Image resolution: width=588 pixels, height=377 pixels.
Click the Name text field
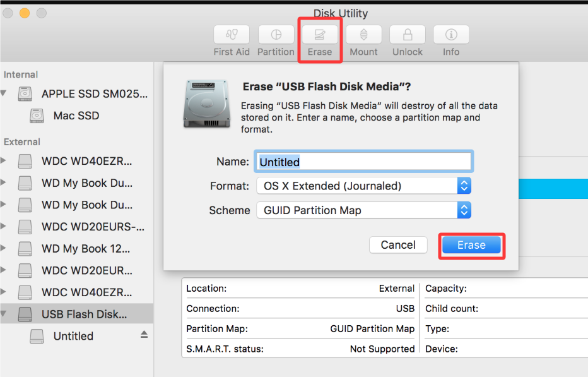coord(364,162)
